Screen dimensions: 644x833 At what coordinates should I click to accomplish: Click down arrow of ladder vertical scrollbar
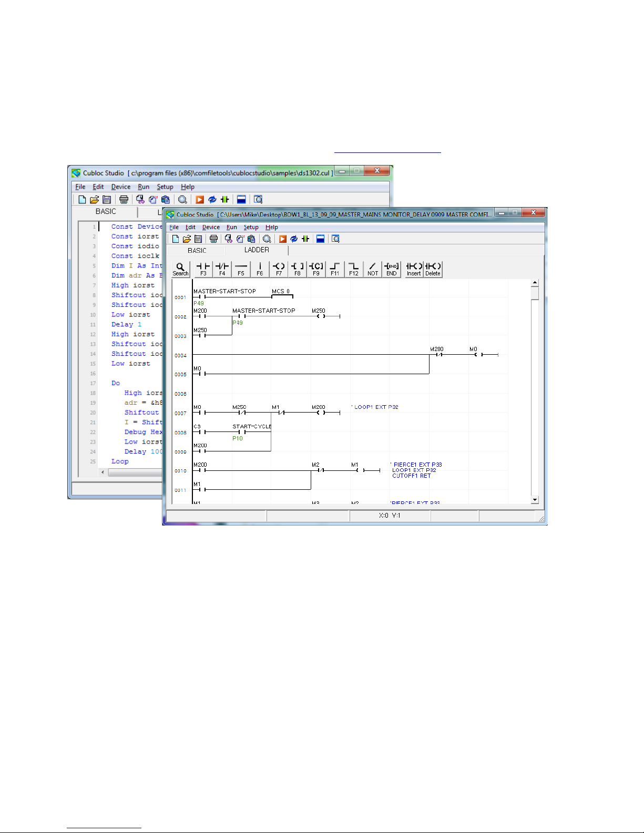535,500
